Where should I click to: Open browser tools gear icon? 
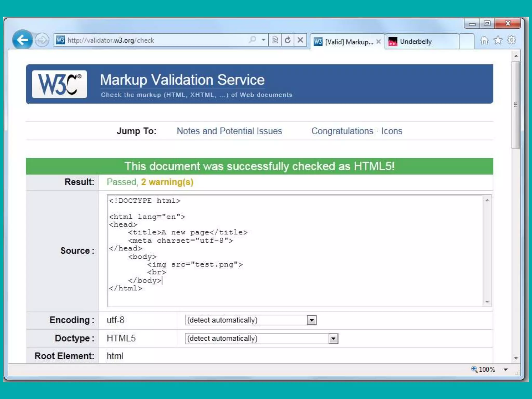pyautogui.click(x=511, y=40)
